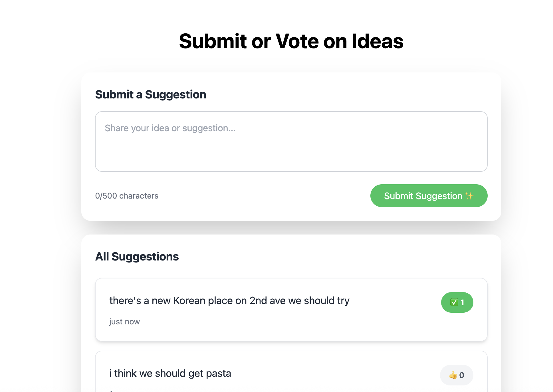Upvote the pasta suggestion

(x=457, y=375)
